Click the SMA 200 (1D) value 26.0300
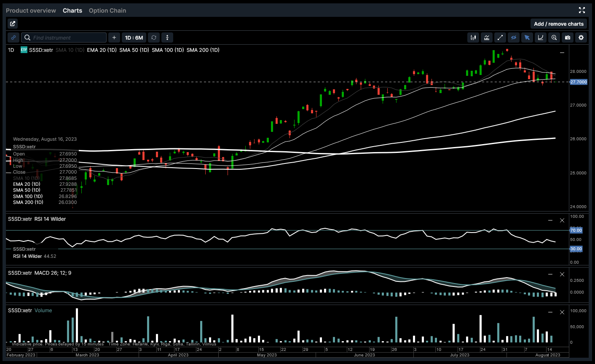Image resolution: width=595 pixels, height=364 pixels. [x=67, y=203]
